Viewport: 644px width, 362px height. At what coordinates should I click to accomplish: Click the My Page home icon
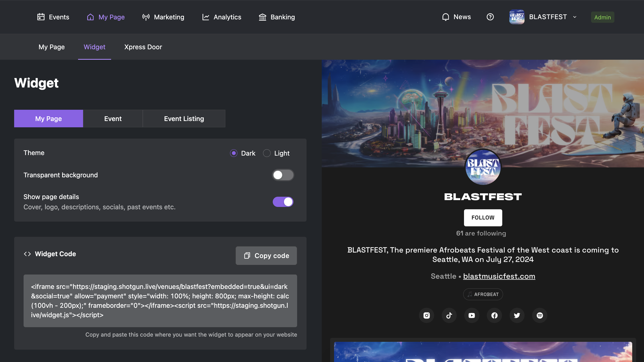(90, 17)
